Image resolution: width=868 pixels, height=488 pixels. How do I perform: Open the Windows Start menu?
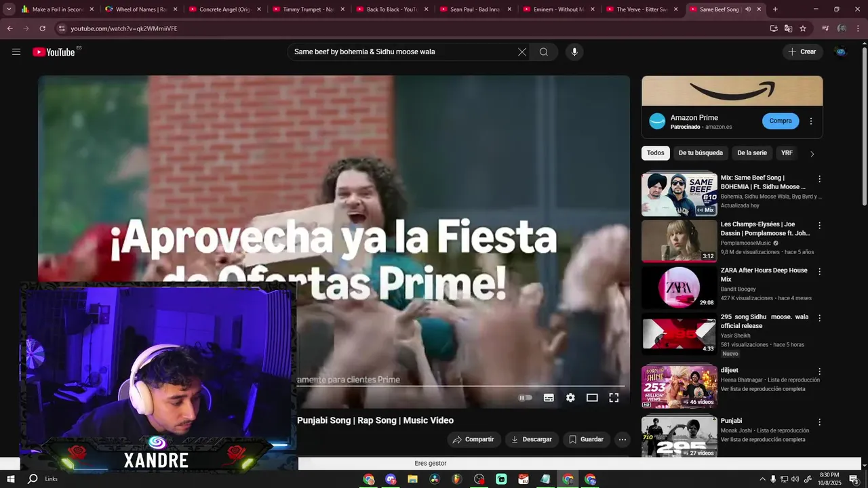point(10,479)
